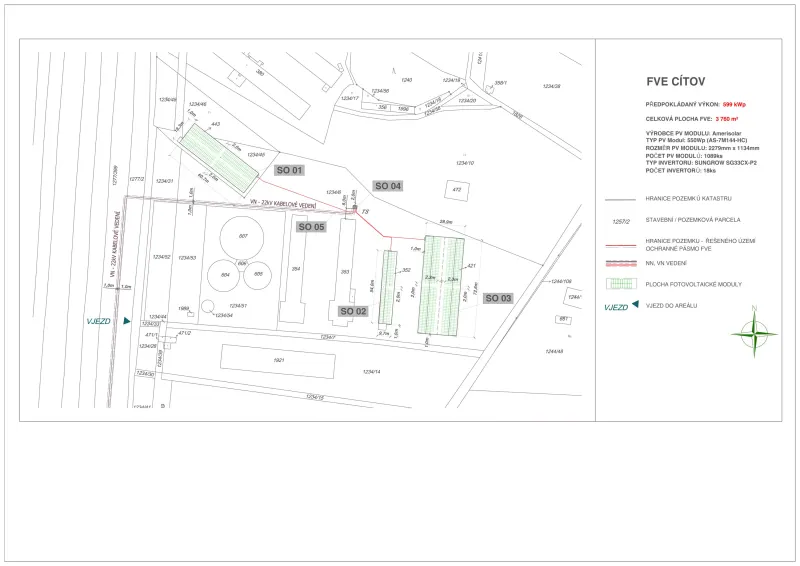Click 'HRANICE POZEMKU - ŘEŠENÉHO ÚZEMÍ' legend label
Screen dimensions: 800x566
pyautogui.click(x=700, y=241)
